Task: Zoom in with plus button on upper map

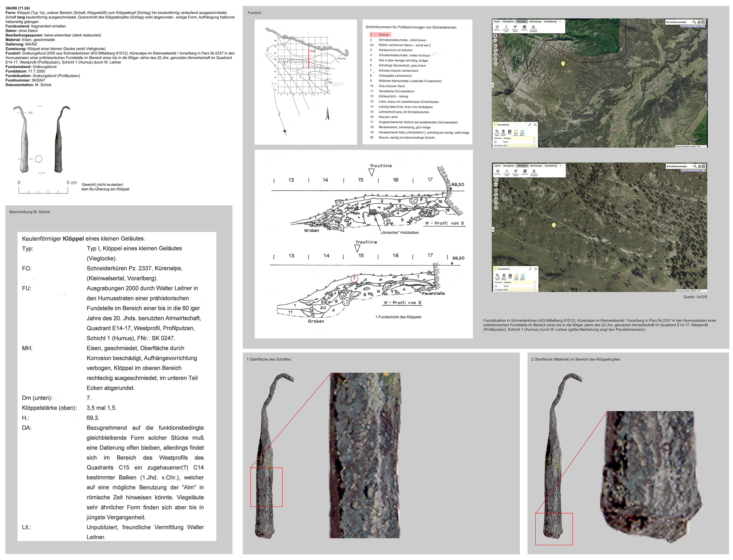Action: click(x=495, y=36)
